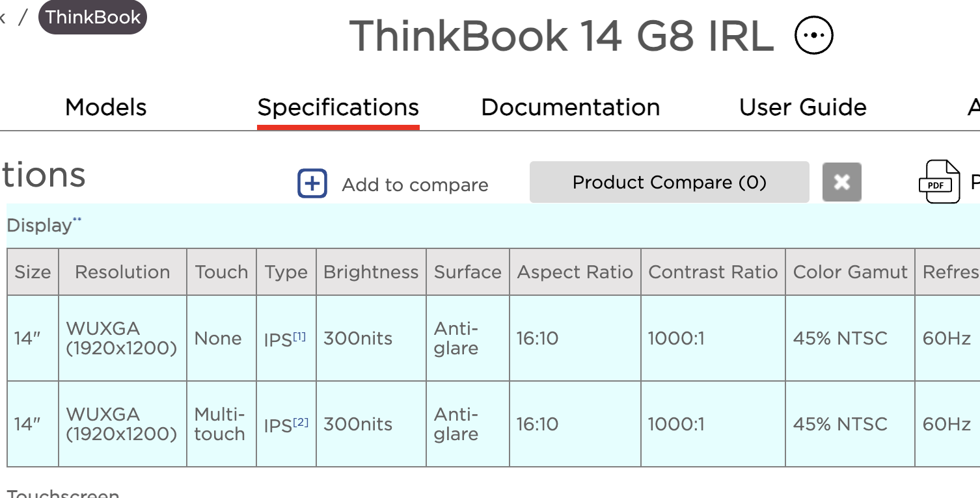Click the Contrast Ratio column header
The height and width of the screenshot is (498, 980).
713,272
